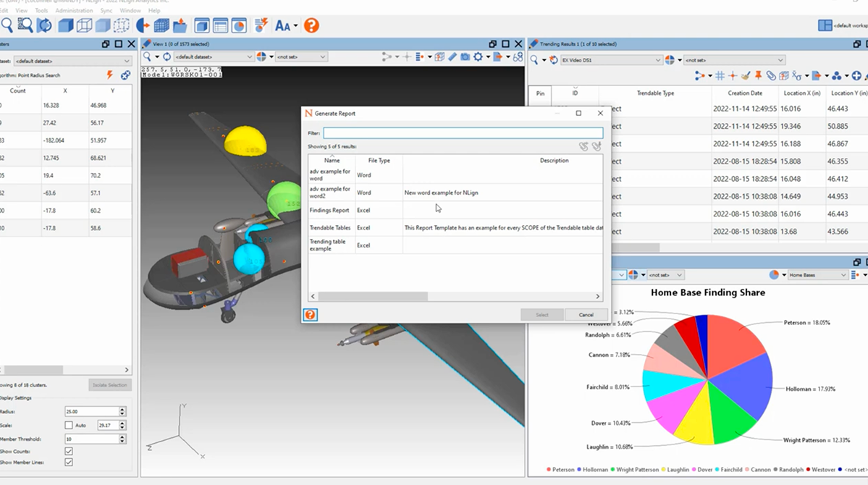Open the Clusters panel dataset dropdown
The width and height of the screenshot is (868, 485).
click(x=72, y=61)
